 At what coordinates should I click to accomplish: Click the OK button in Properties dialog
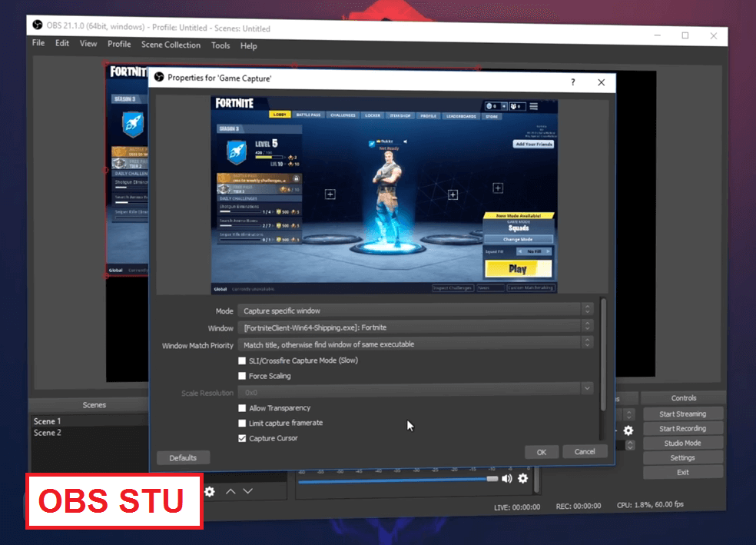coord(542,452)
